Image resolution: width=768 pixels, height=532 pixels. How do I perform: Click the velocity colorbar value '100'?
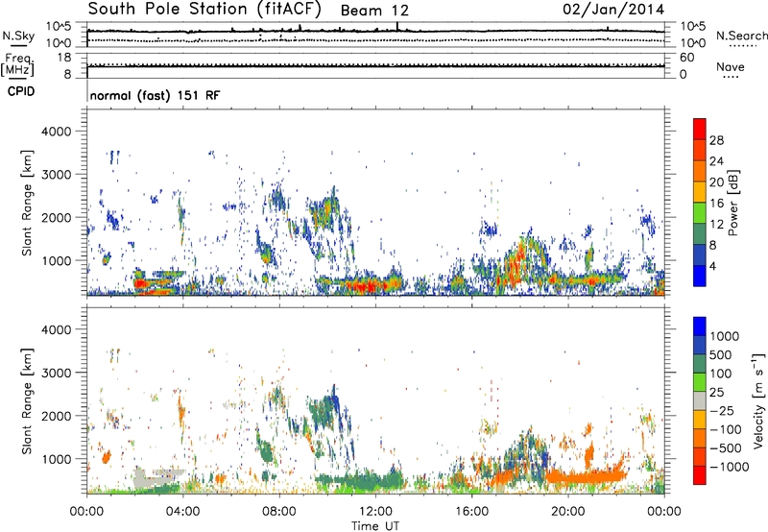(x=721, y=374)
